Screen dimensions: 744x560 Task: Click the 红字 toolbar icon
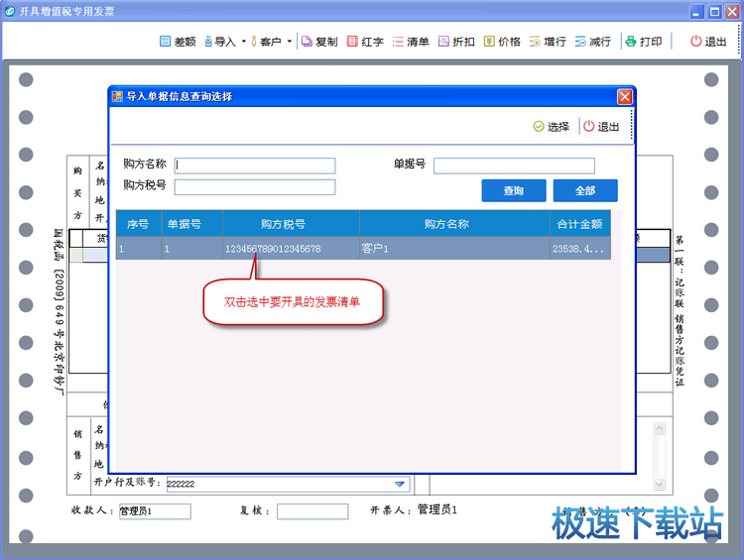(353, 42)
